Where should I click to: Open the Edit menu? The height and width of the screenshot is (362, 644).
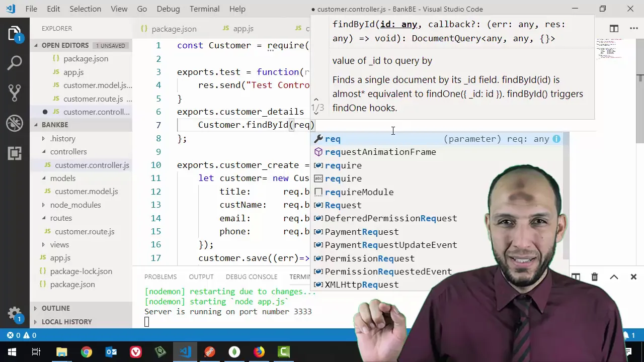click(x=53, y=9)
